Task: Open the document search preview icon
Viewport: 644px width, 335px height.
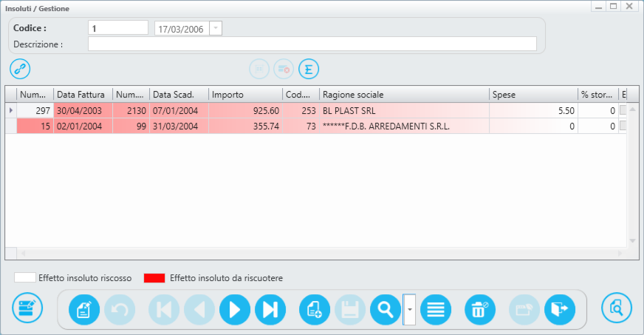Action: click(617, 309)
